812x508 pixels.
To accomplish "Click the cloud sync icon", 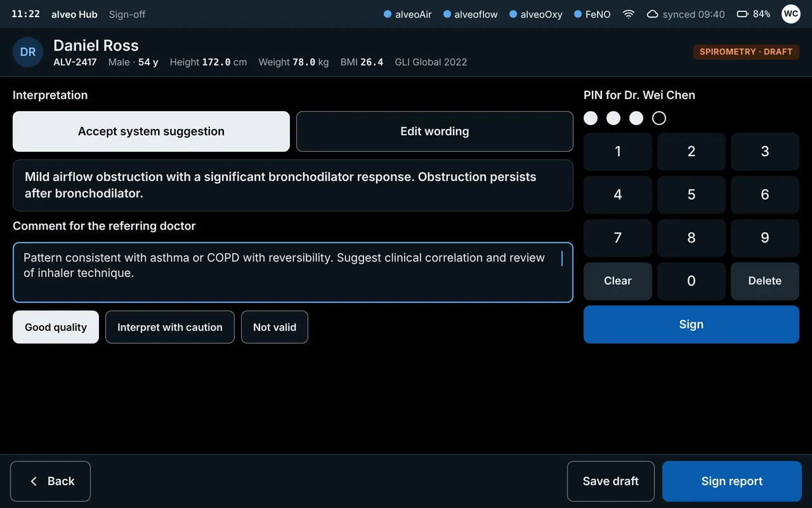I will pyautogui.click(x=652, y=14).
